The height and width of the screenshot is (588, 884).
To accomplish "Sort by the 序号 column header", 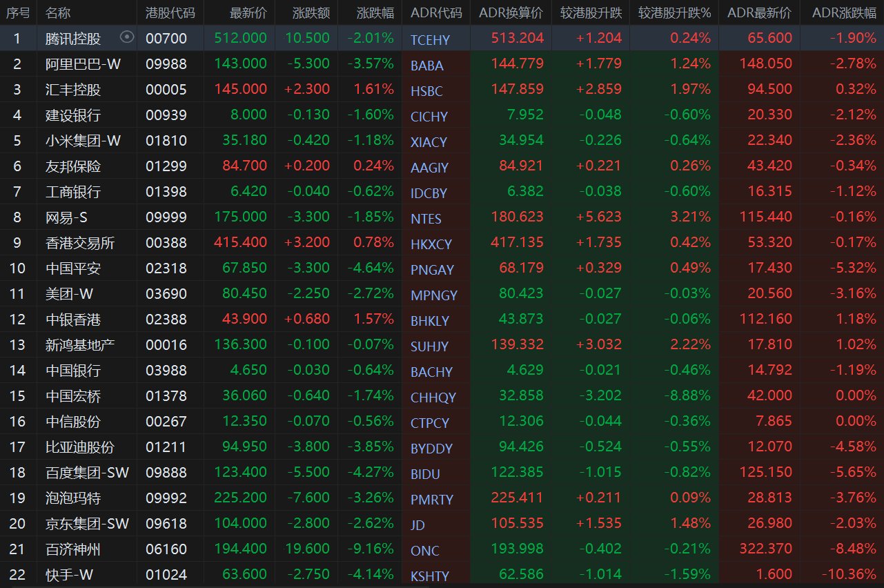I will pyautogui.click(x=18, y=13).
